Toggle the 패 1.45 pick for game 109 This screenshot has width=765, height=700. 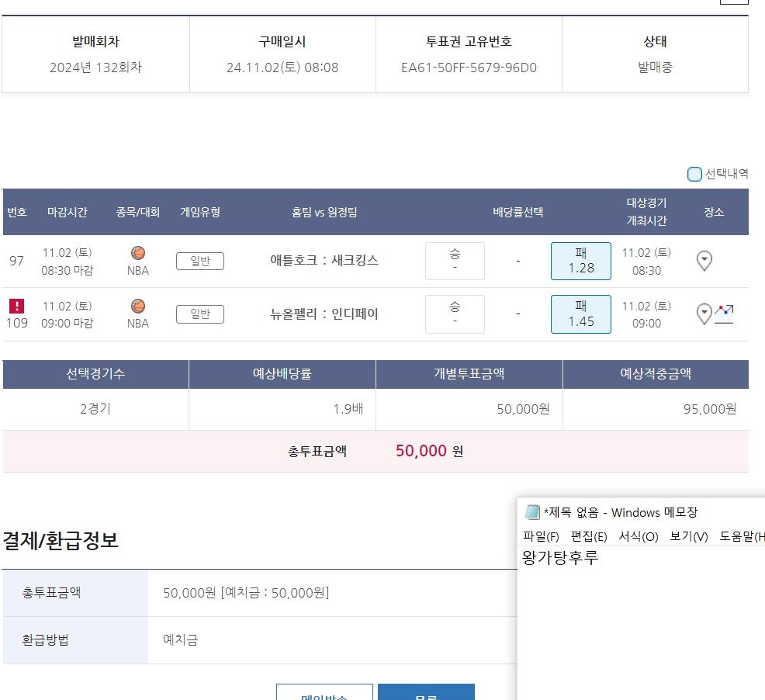[580, 314]
